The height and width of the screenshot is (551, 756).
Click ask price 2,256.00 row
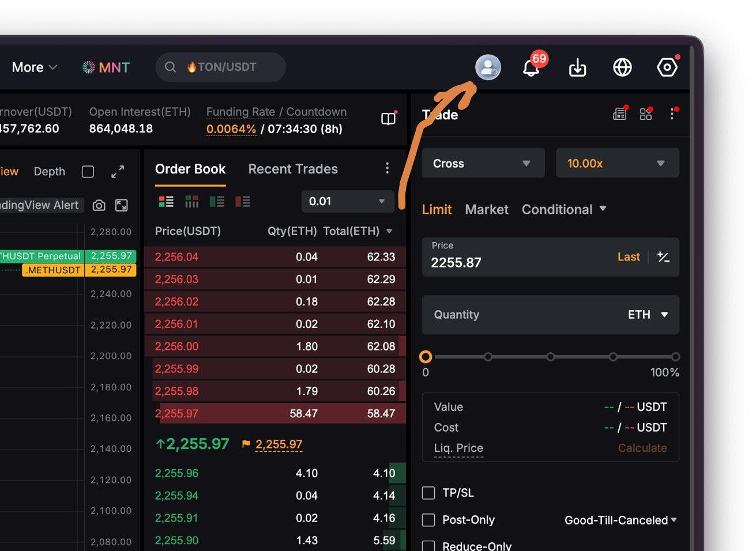pyautogui.click(x=275, y=346)
